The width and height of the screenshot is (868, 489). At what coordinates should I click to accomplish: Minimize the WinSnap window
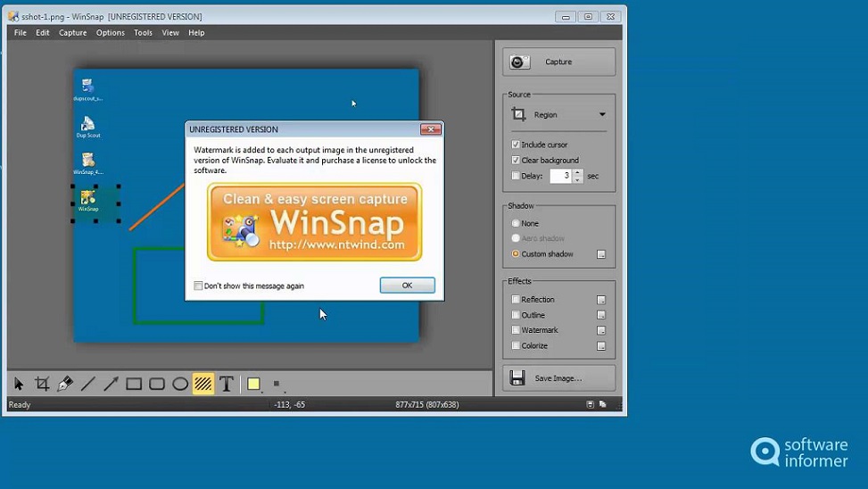click(566, 17)
